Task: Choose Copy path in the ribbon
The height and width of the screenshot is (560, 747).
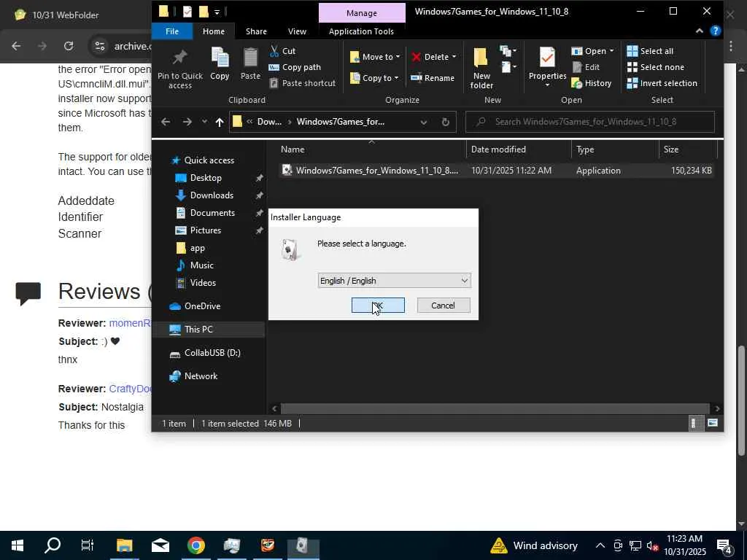Action: click(x=295, y=67)
